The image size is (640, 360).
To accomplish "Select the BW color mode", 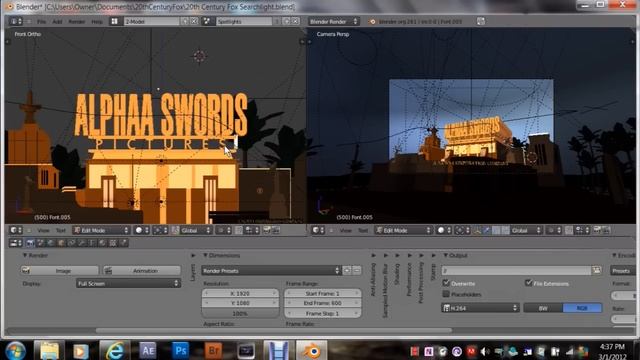I will (x=543, y=308).
